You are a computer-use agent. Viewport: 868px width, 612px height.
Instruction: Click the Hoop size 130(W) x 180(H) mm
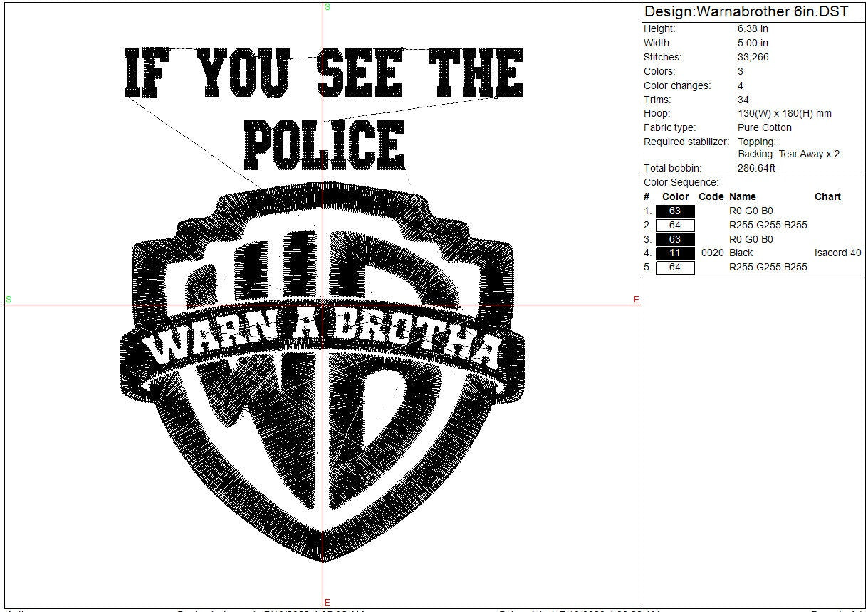[x=785, y=113]
